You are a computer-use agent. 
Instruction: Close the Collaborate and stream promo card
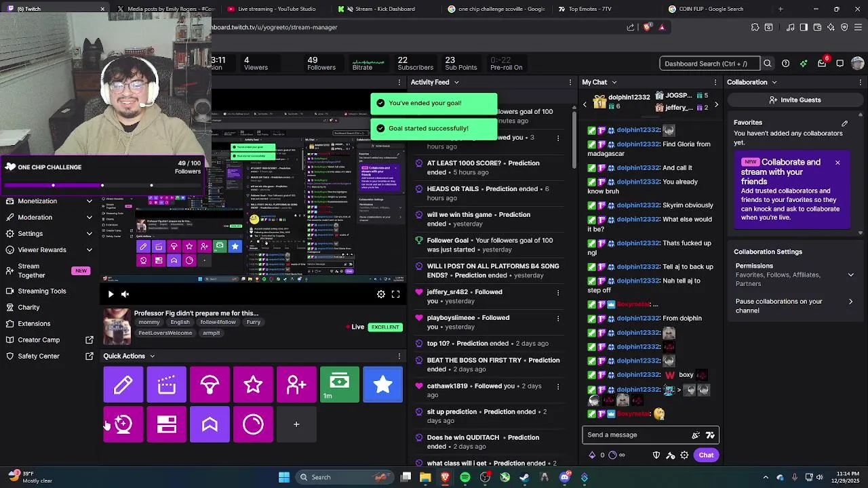(837, 163)
